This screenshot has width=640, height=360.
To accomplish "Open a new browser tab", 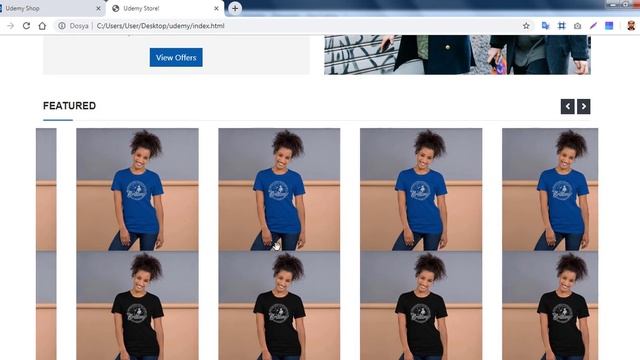I will pos(235,8).
